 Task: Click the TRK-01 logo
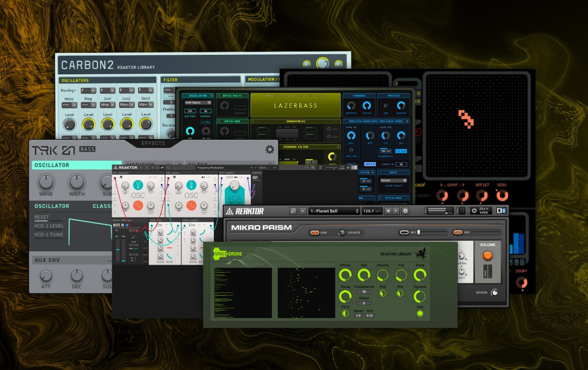(53, 150)
